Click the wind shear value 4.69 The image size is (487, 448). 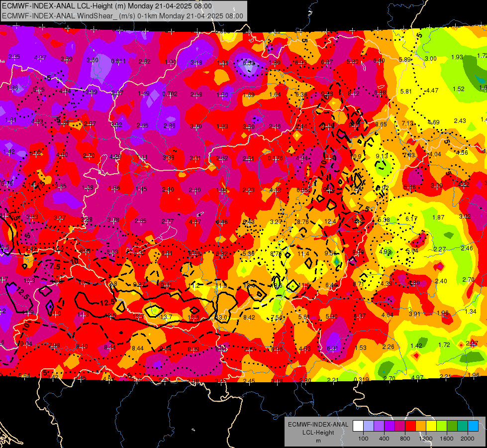tap(433, 122)
